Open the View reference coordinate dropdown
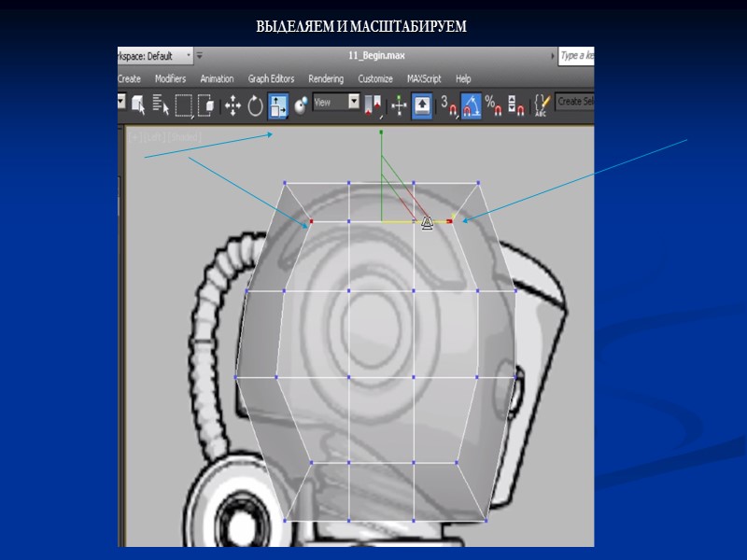This screenshot has width=747, height=560. (336, 102)
